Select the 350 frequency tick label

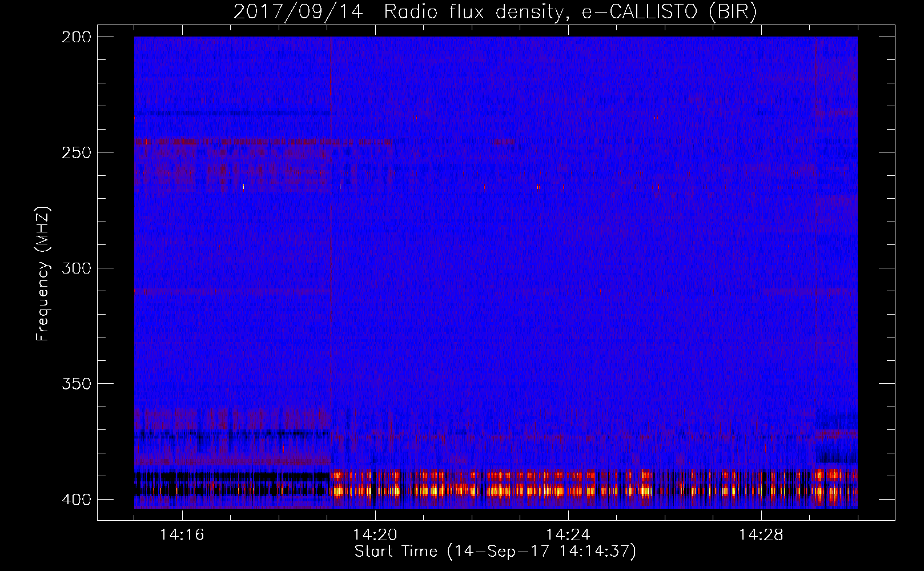pyautogui.click(x=77, y=384)
